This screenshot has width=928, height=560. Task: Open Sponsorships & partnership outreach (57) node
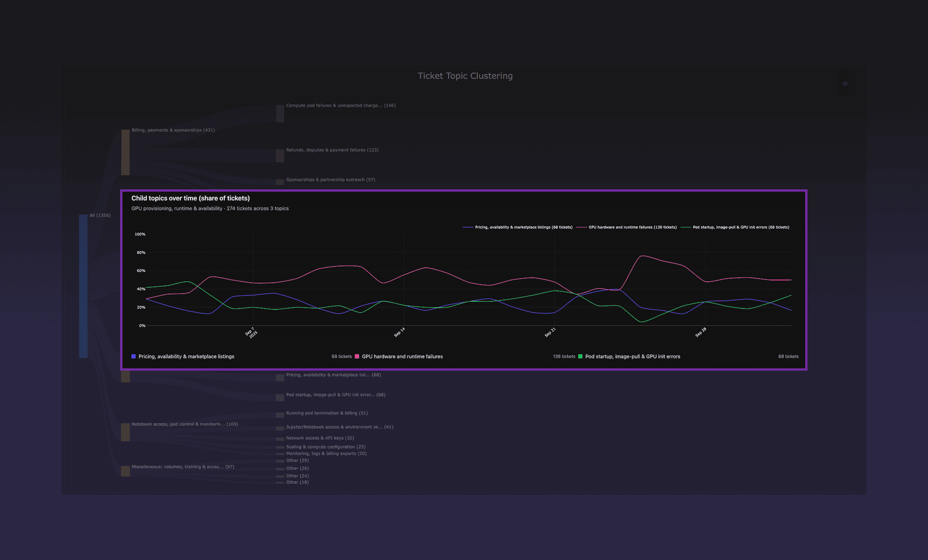click(x=280, y=182)
